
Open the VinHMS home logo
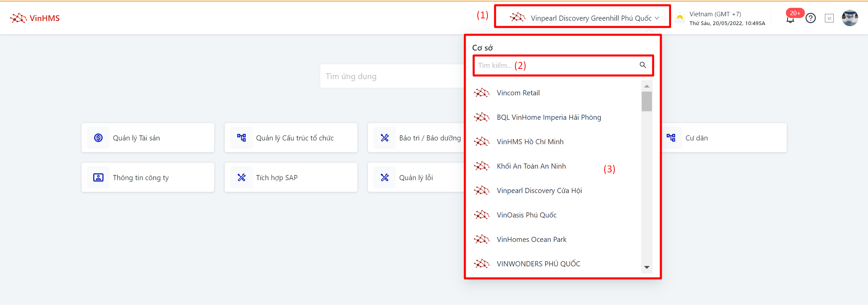pyautogui.click(x=35, y=18)
